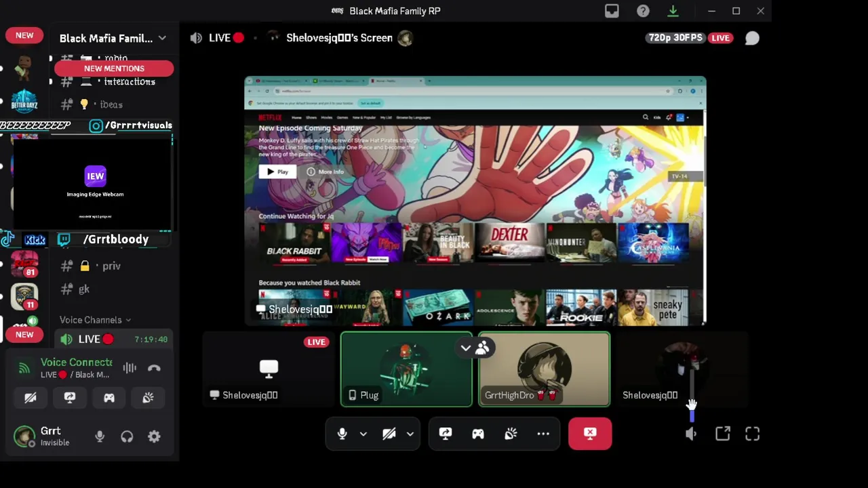868x488 pixels.
Task: Open Better Dayz server icon
Action: (x=24, y=102)
